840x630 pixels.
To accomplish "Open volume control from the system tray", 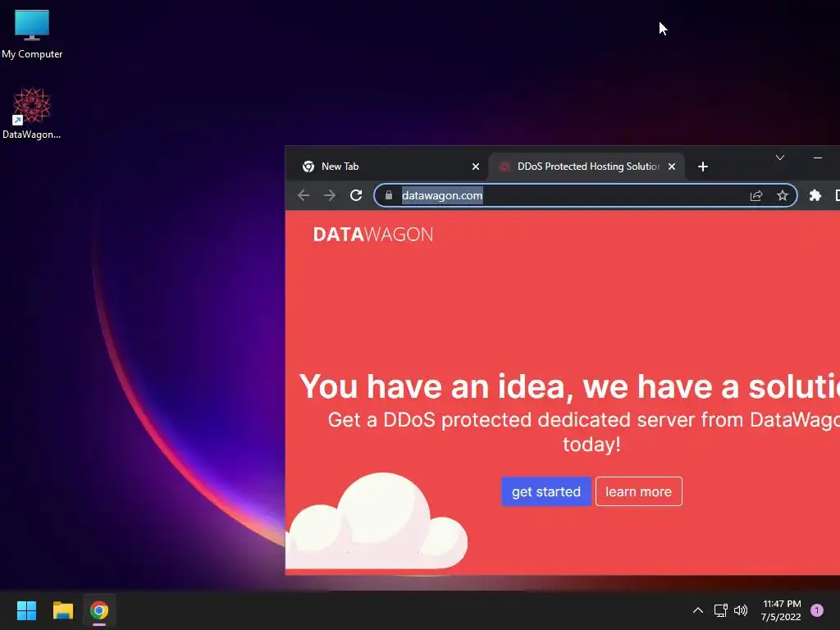I will tap(741, 610).
